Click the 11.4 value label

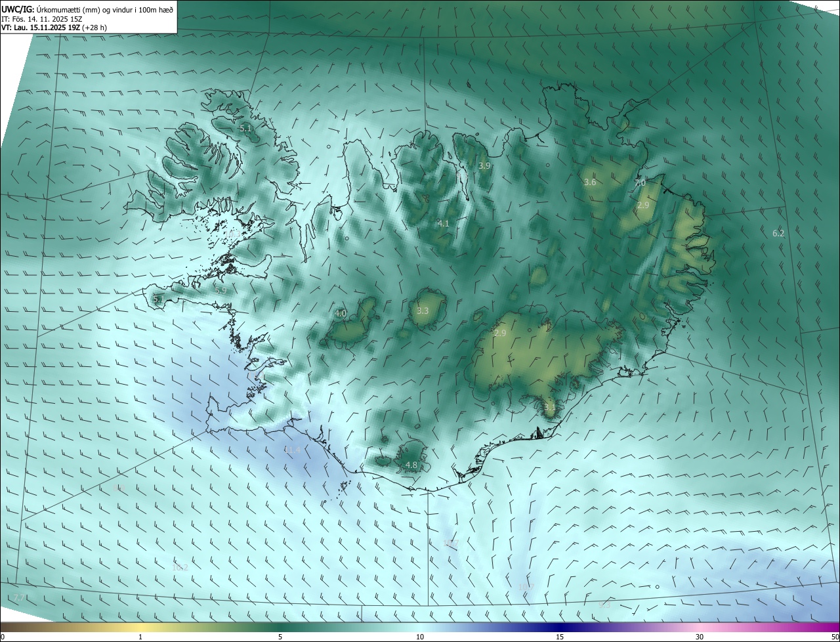[x=292, y=450]
